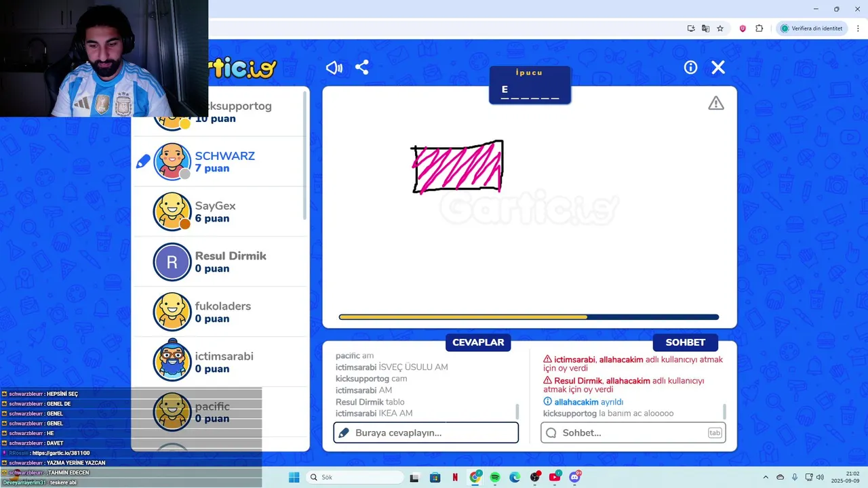Screen dimensions: 868x488
Task: Show hidden system tray icons
Action: pos(766,477)
